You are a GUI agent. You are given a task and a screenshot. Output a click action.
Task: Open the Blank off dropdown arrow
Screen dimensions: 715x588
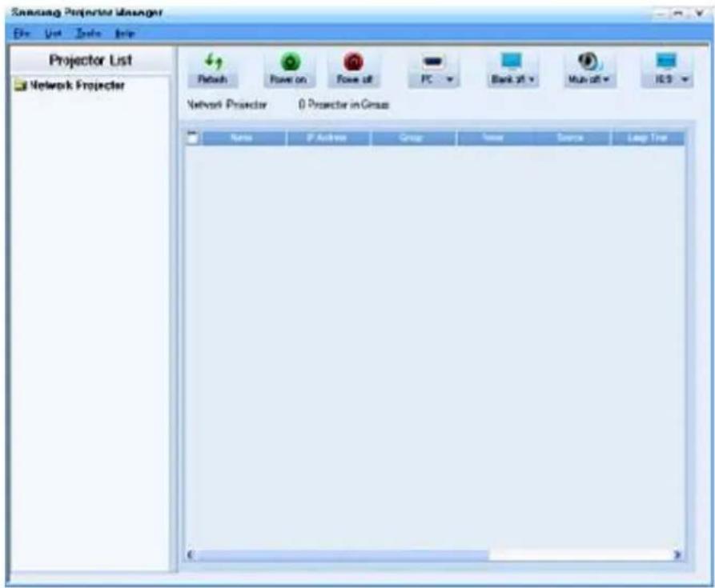[x=531, y=80]
